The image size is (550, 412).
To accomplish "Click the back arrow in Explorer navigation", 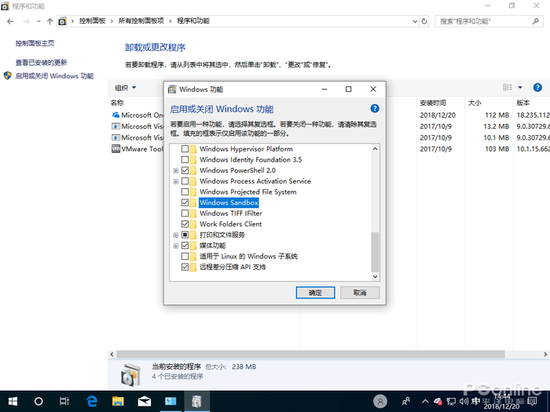I will (x=10, y=21).
